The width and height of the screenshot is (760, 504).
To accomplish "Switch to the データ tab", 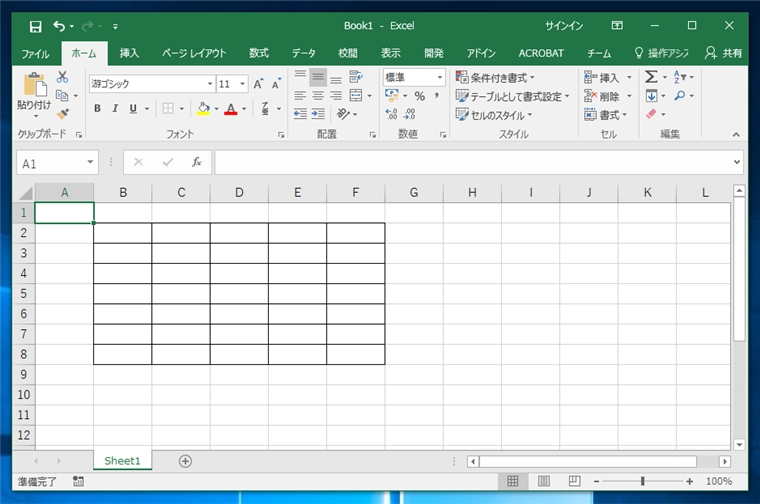I will [x=303, y=53].
